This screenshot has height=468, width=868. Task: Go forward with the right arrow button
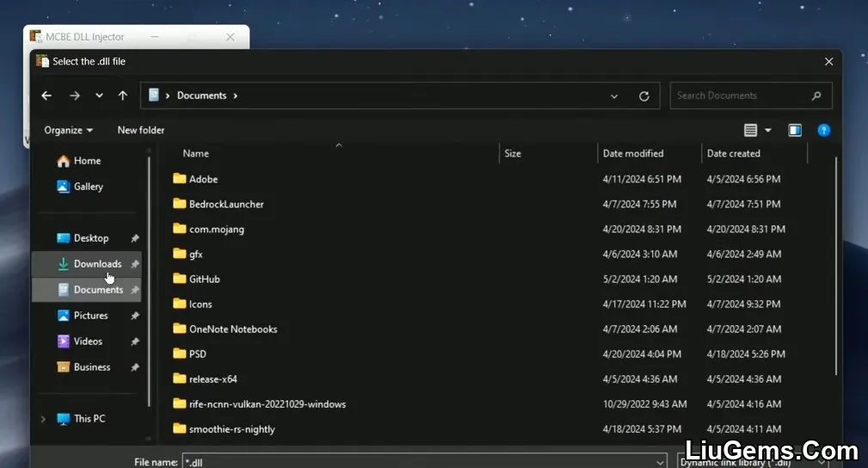[75, 95]
